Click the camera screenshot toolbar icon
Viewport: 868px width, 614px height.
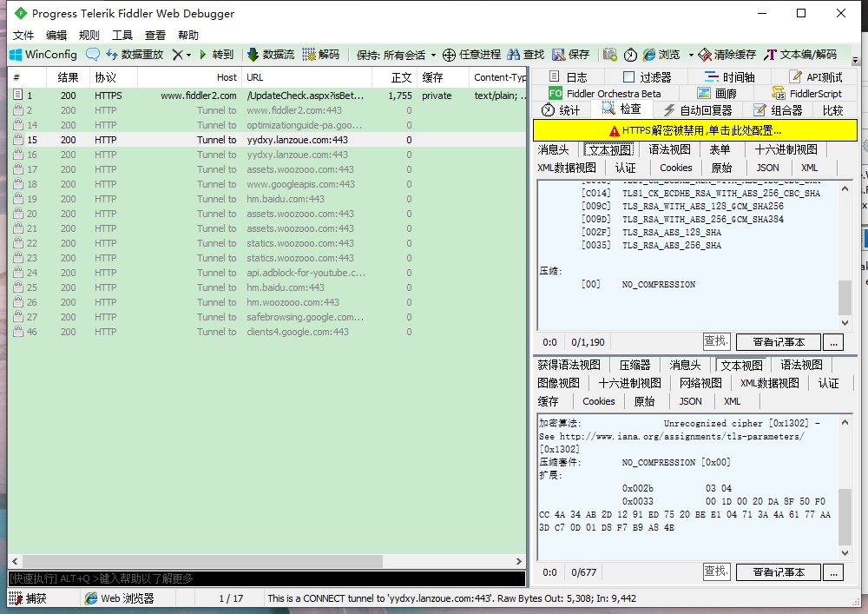click(x=610, y=54)
